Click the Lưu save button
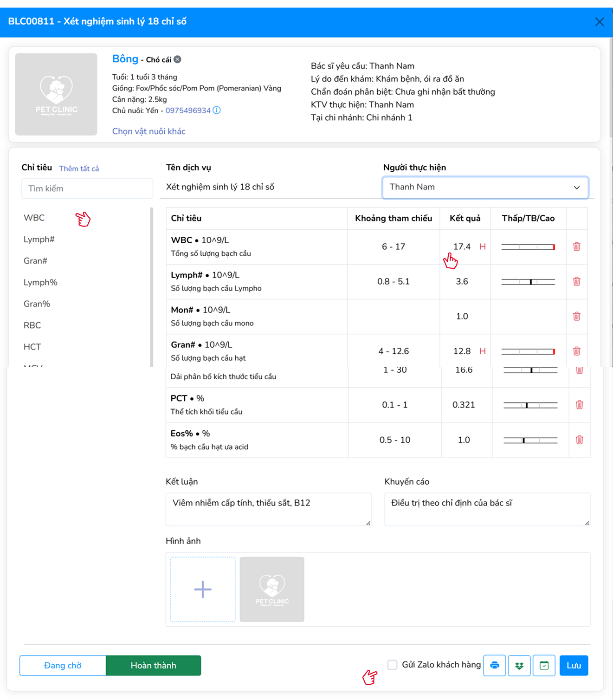Screen dimensions: 613x700 point(574,665)
